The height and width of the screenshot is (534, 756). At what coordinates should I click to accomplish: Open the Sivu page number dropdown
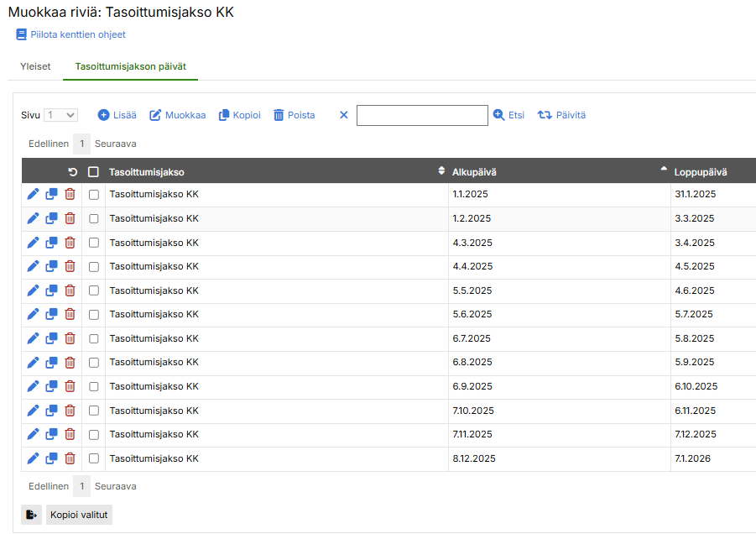point(61,115)
